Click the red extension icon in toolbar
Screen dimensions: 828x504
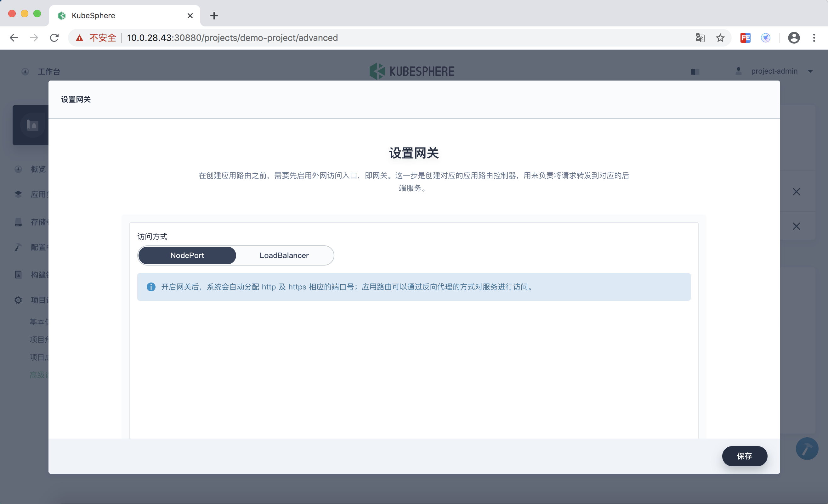[745, 38]
